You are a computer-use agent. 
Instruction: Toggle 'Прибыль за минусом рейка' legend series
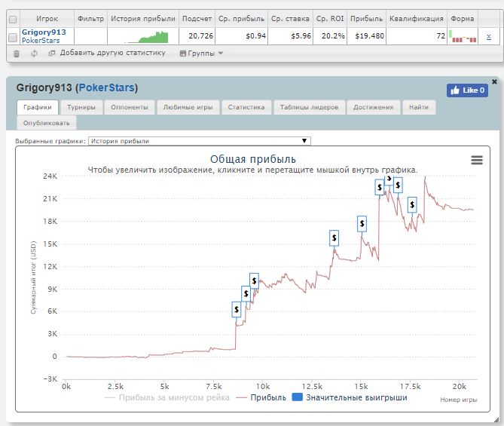[x=168, y=397]
